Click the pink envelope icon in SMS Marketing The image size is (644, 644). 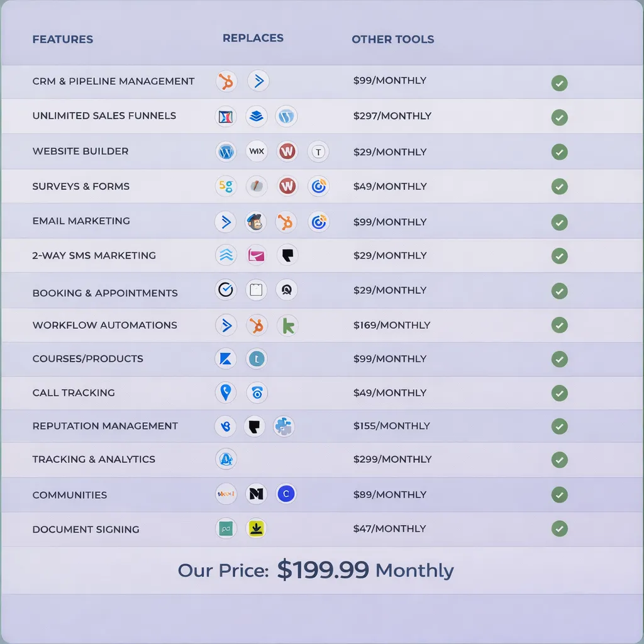pos(256,255)
